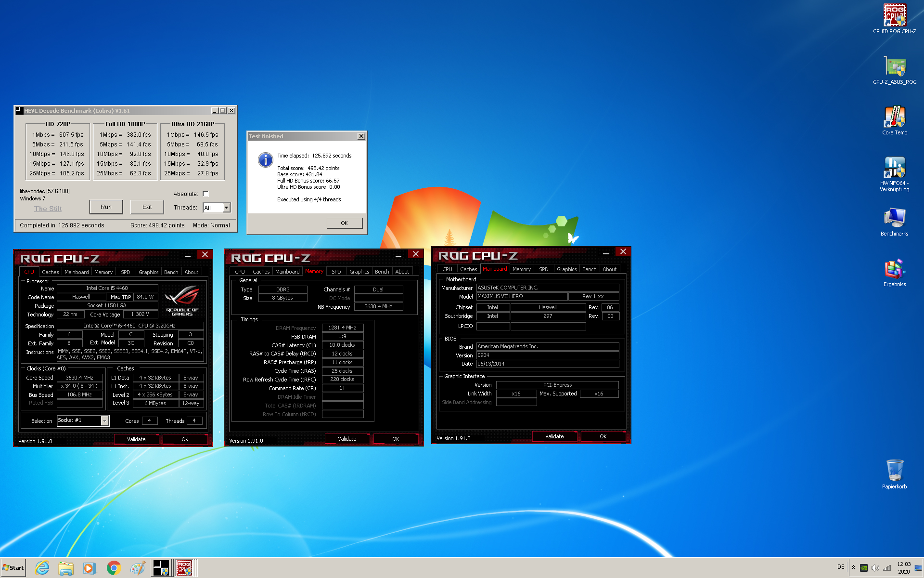Open NVIDIA tray icon
924x578 pixels.
pyautogui.click(x=864, y=568)
